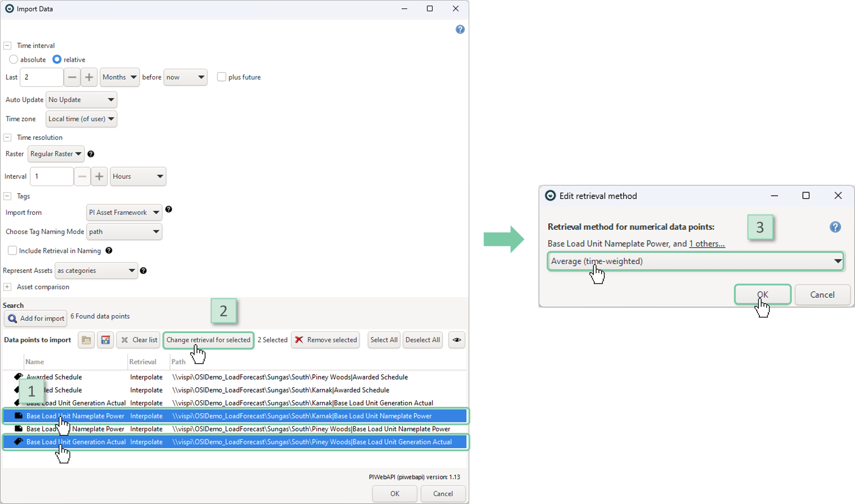The height and width of the screenshot is (504, 855).
Task: Click help icon in Edit retrieval dialog
Action: click(835, 227)
